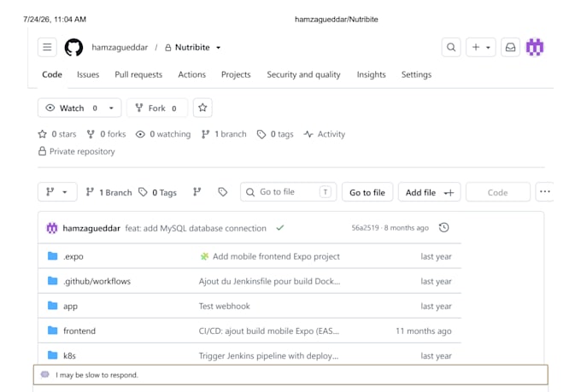581x392 pixels.
Task: Open the repository Settings tab
Action: [x=416, y=74]
